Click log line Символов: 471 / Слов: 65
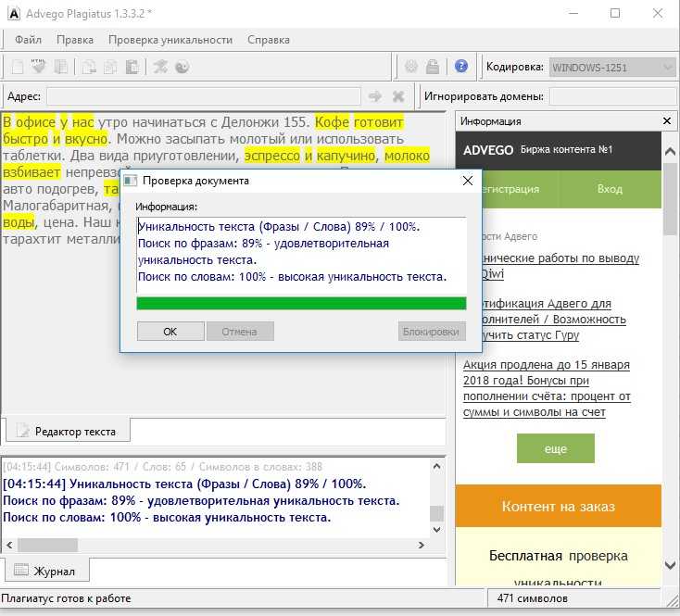This screenshot has height=616, width=680. coord(163,467)
